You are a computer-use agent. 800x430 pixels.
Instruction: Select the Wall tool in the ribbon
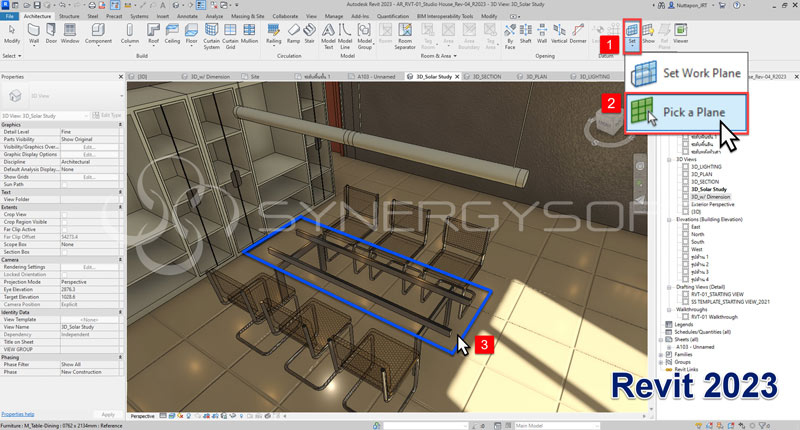point(34,34)
